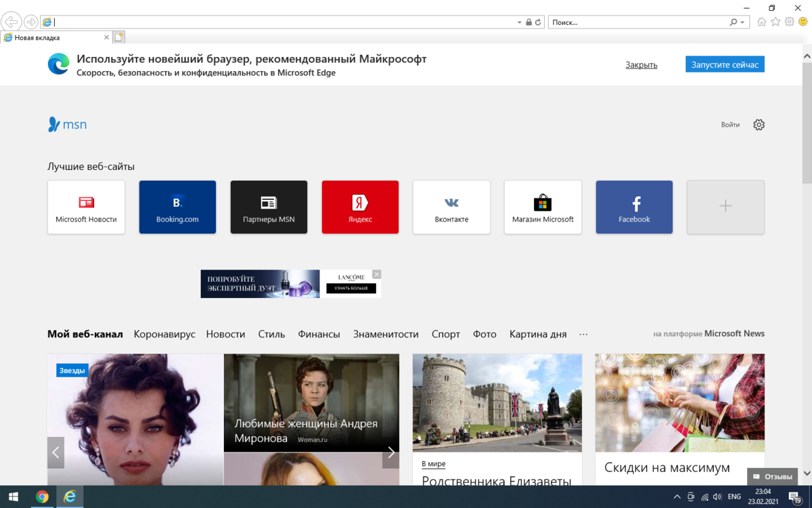812x508 pixels.
Task: Close the Lancome advertisement with X
Action: [377, 274]
